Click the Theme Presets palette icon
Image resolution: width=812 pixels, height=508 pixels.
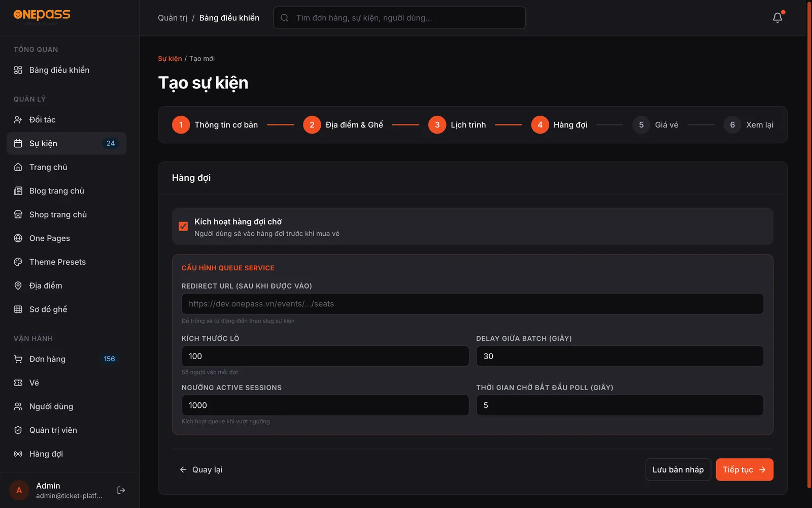pyautogui.click(x=18, y=262)
